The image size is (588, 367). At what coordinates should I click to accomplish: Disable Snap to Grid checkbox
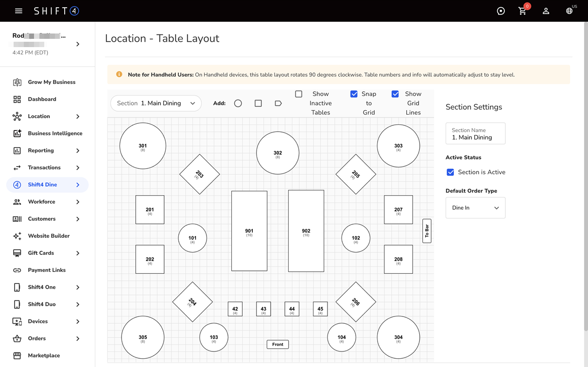pyautogui.click(x=354, y=94)
